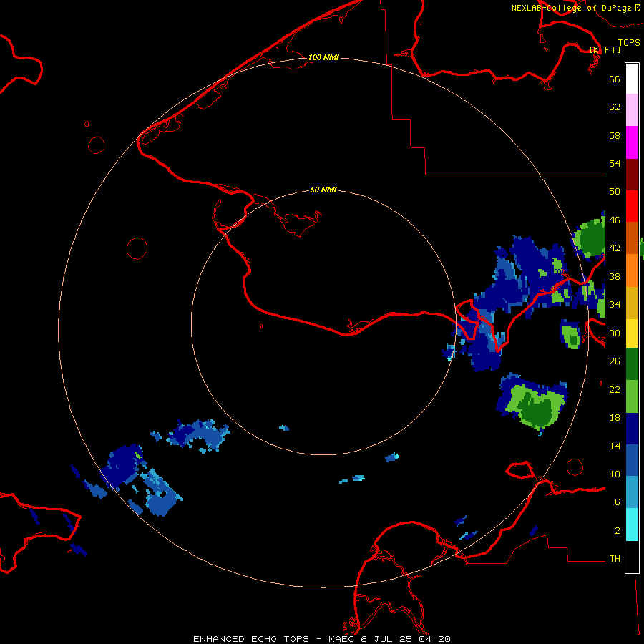Image resolution: width=644 pixels, height=644 pixels.
Task: Pick the bright orange legend swatch
Action: click(x=632, y=270)
